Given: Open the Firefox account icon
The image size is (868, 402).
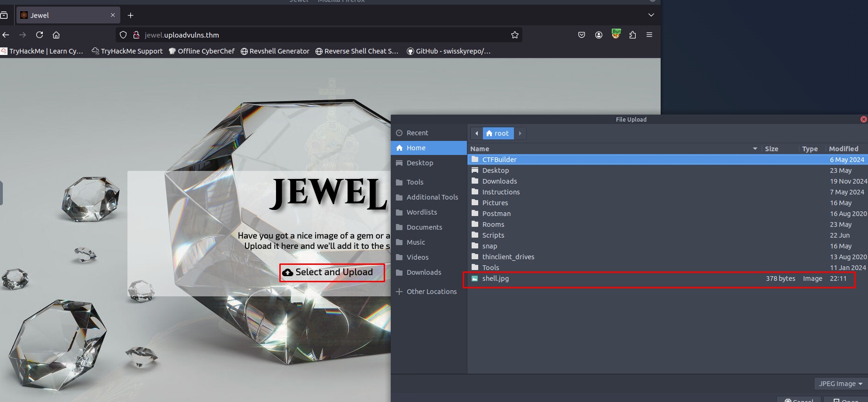Looking at the screenshot, I should pos(599,35).
